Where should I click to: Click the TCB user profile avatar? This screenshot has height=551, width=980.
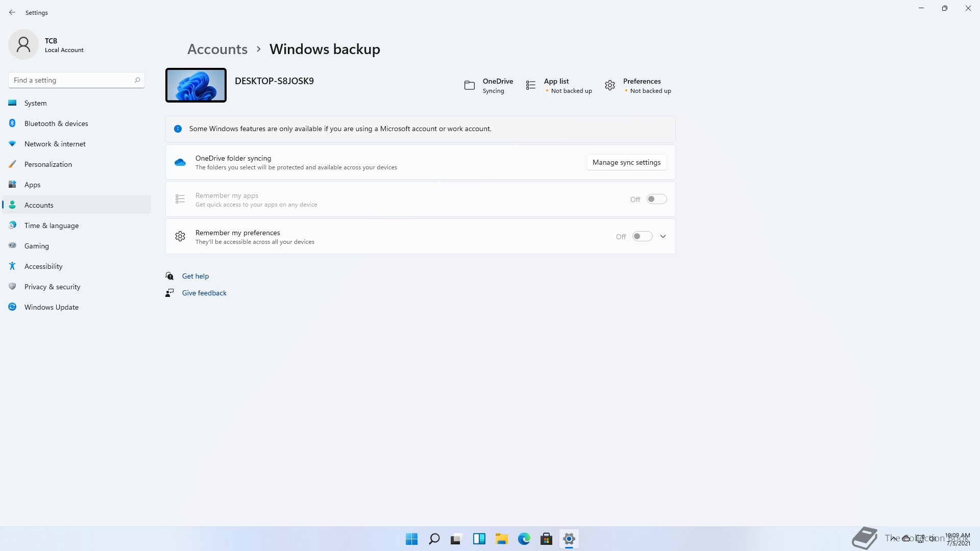[x=23, y=45]
